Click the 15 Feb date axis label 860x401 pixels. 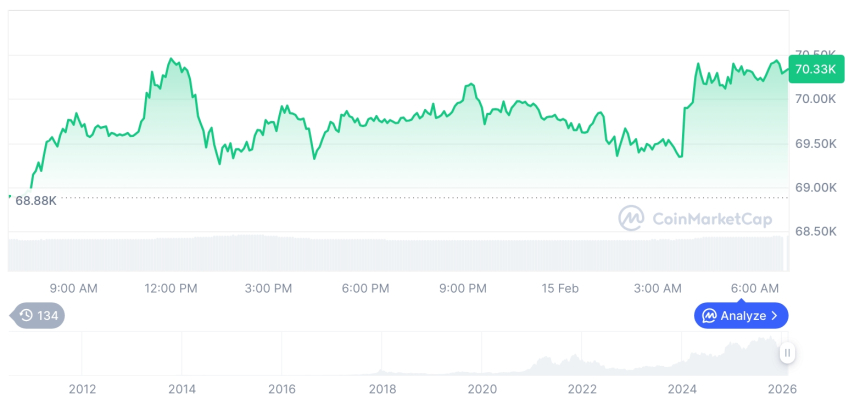click(x=560, y=288)
